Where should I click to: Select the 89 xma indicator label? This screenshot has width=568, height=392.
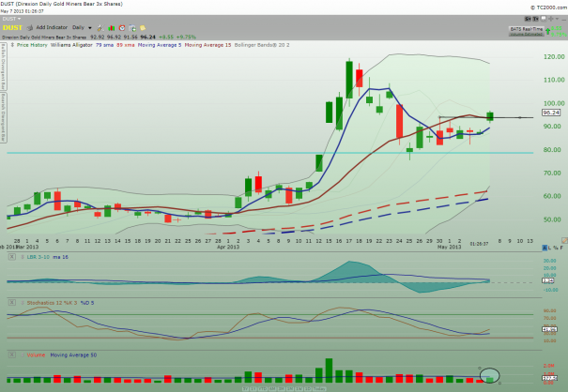tap(126, 45)
